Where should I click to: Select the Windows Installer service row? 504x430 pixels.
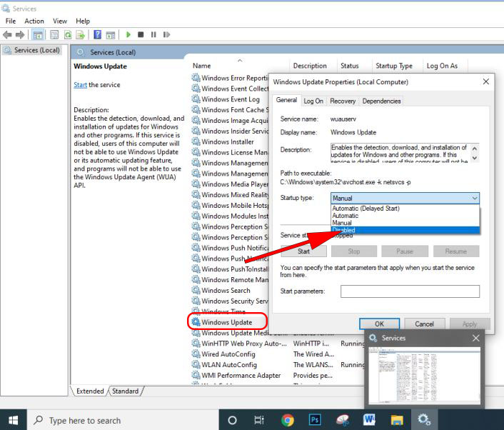tap(227, 141)
